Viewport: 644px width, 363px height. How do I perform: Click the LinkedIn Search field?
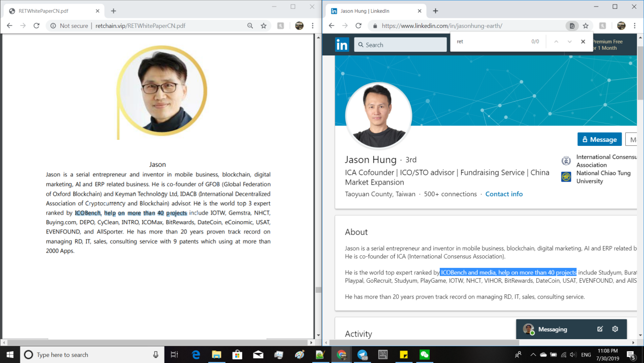(x=400, y=45)
